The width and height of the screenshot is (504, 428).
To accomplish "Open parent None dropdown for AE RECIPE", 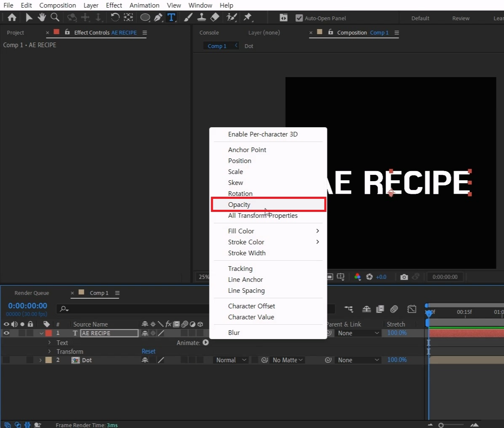I will click(x=358, y=333).
